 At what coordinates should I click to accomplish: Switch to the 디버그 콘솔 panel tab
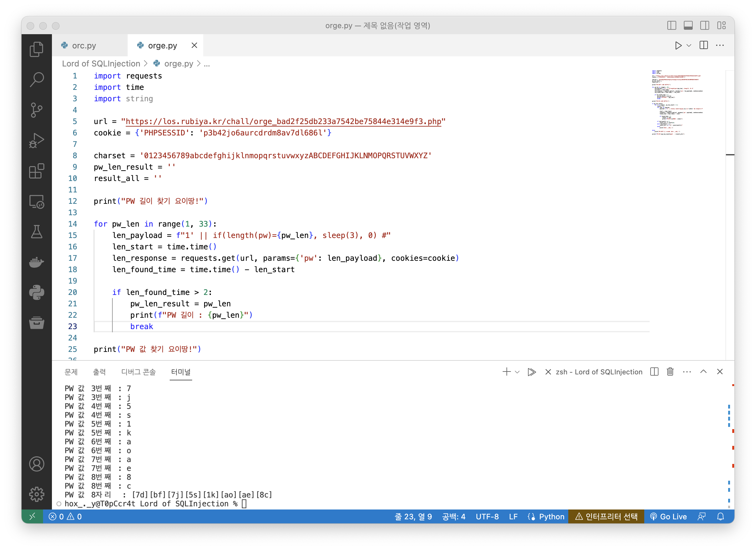[x=138, y=372]
